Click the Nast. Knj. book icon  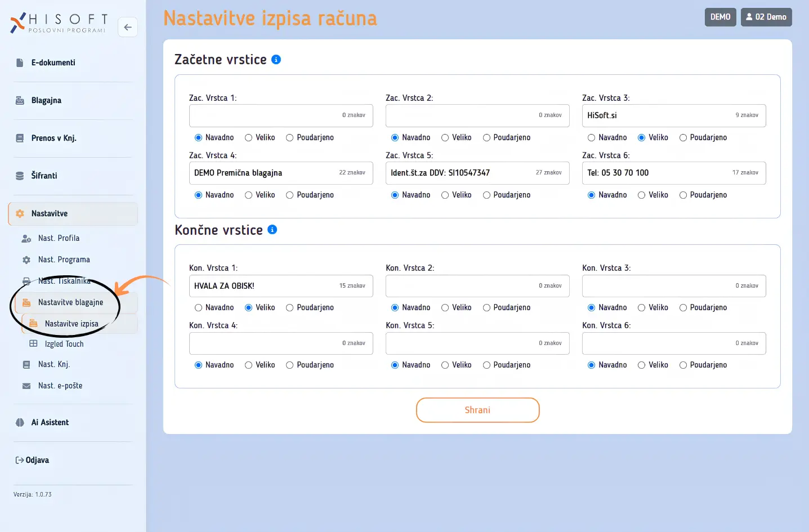(x=26, y=364)
